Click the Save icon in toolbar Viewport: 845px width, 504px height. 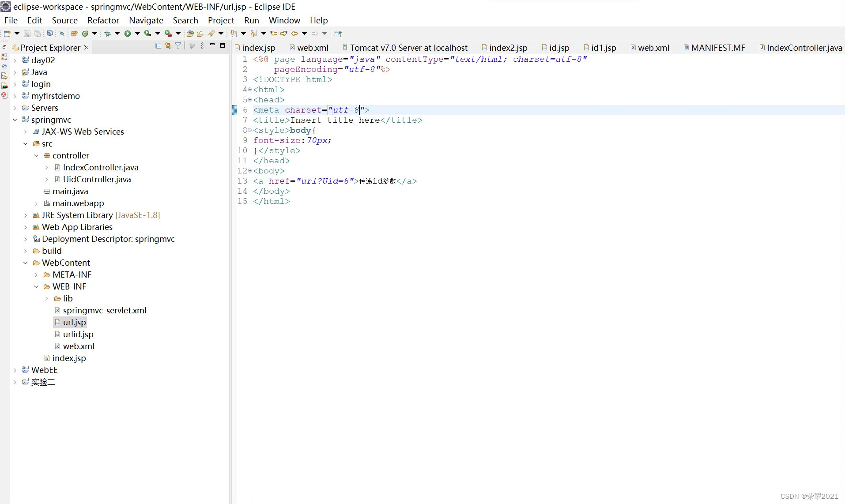(27, 34)
